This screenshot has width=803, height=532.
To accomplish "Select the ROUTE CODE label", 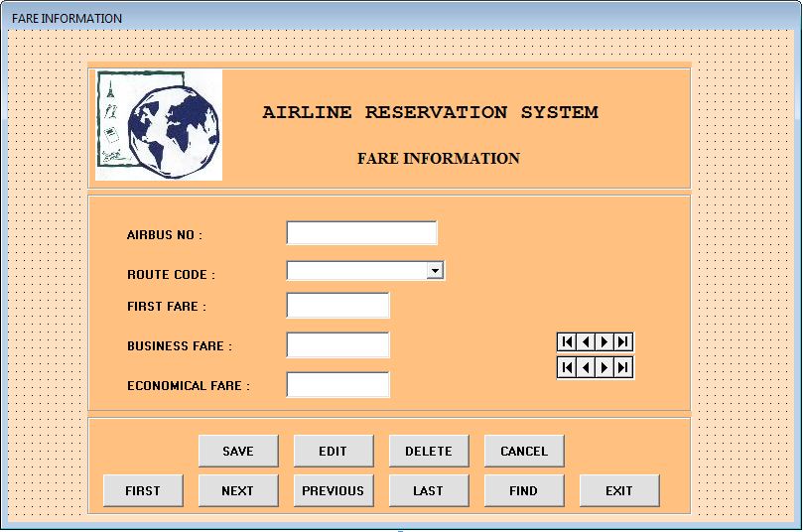I will [171, 275].
